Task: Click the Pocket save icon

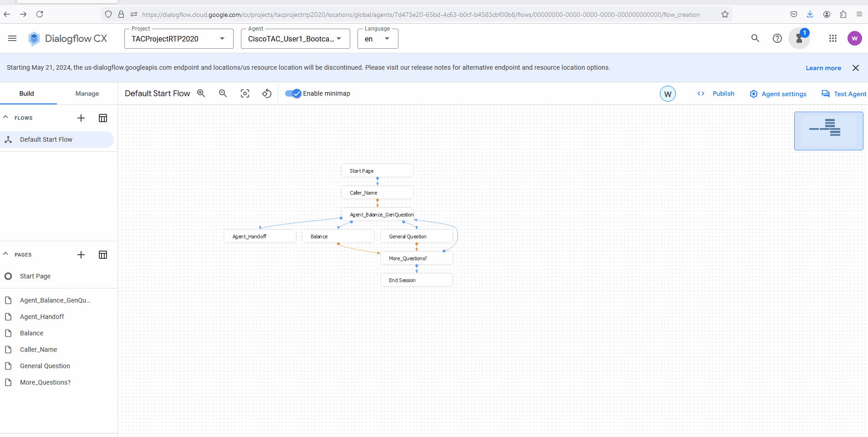Action: [794, 14]
